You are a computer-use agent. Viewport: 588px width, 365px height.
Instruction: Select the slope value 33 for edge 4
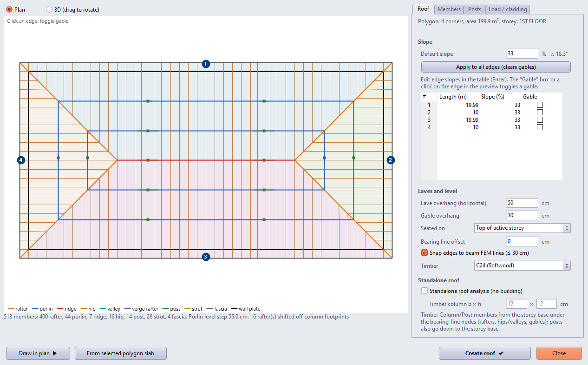coord(500,127)
